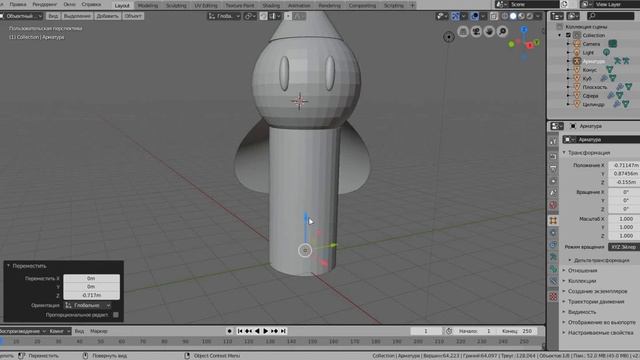
Task: Collapse the Collection tree in outliner
Action: click(x=560, y=35)
